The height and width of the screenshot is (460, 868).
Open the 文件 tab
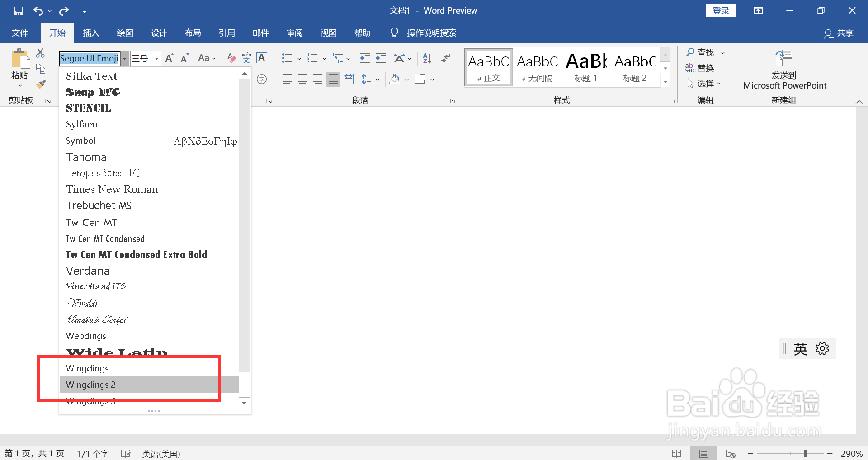pos(20,33)
